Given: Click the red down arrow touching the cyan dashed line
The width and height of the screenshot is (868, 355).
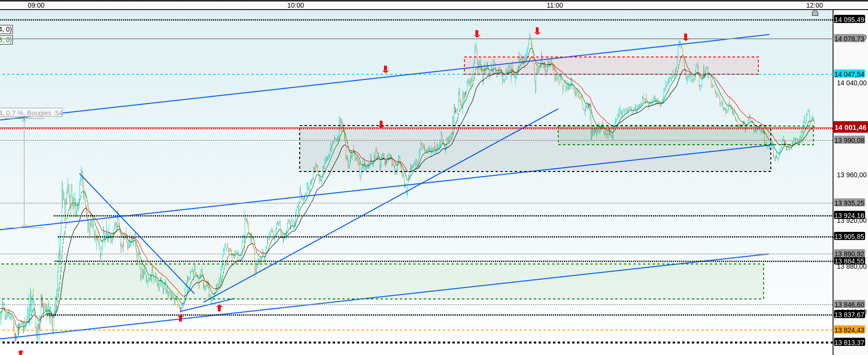Looking at the screenshot, I should (x=385, y=69).
